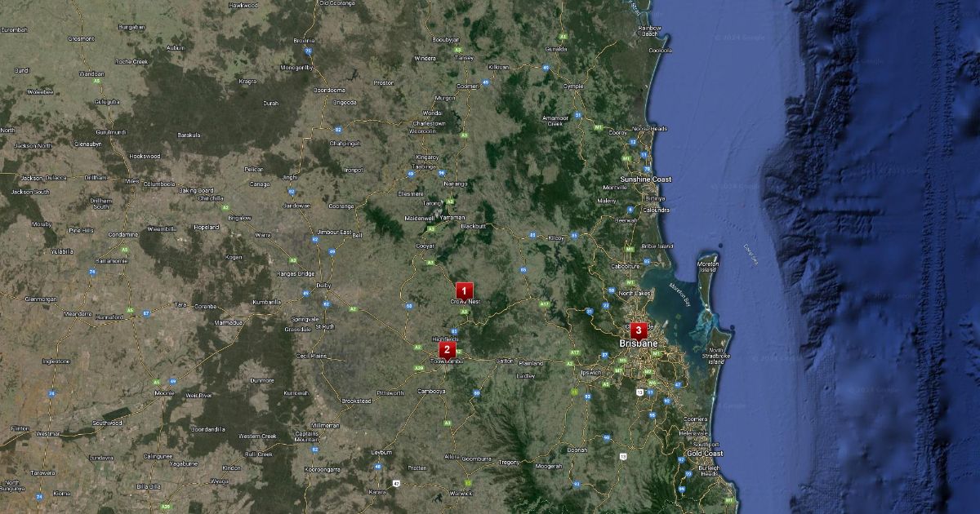The height and width of the screenshot is (514, 980).
Task: Click the Hookswood place label
Action: pos(145,155)
